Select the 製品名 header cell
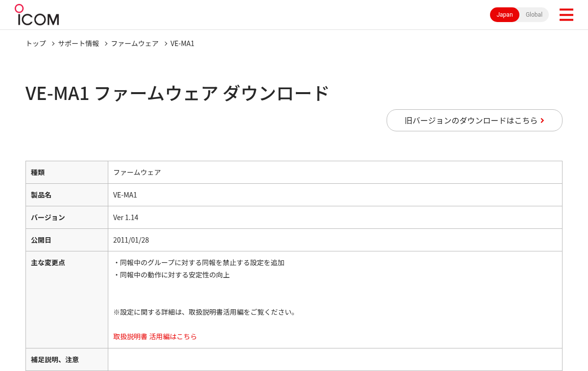Image resolution: width=588 pixels, height=371 pixels. coord(67,195)
